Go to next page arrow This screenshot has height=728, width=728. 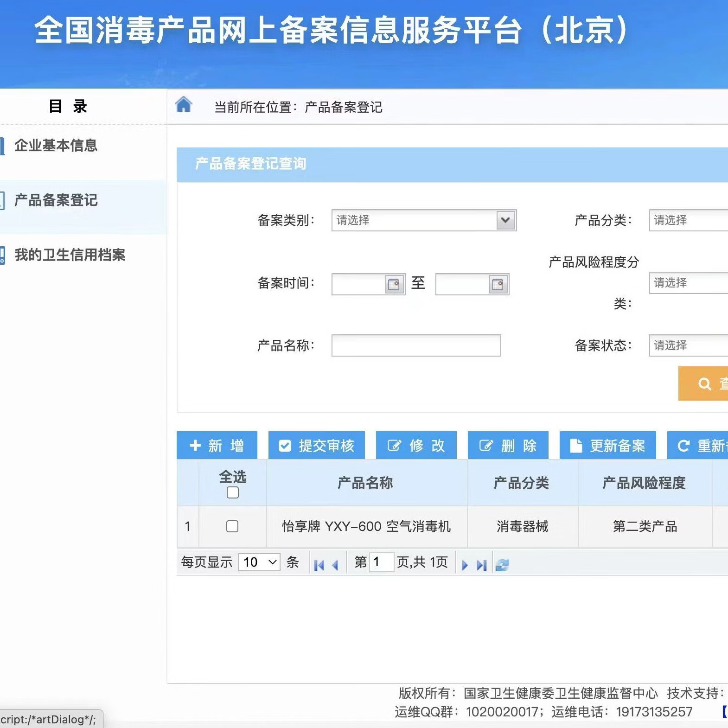click(x=465, y=565)
